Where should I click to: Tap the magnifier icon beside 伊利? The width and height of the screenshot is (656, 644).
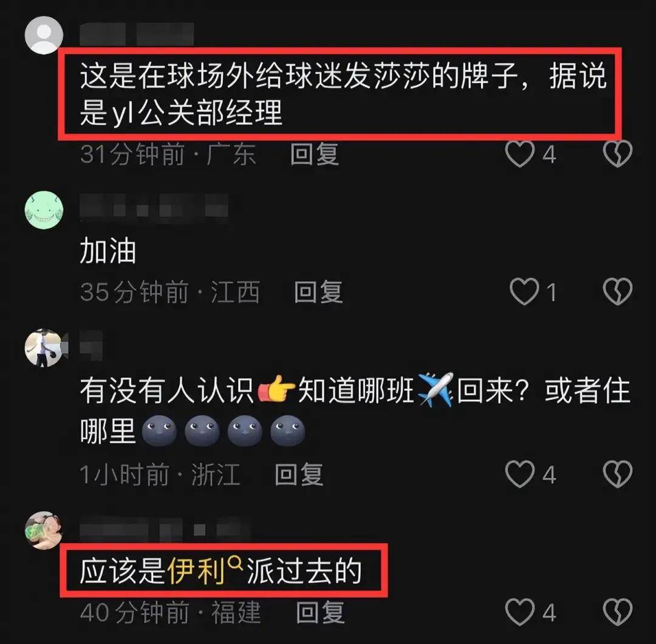236,564
